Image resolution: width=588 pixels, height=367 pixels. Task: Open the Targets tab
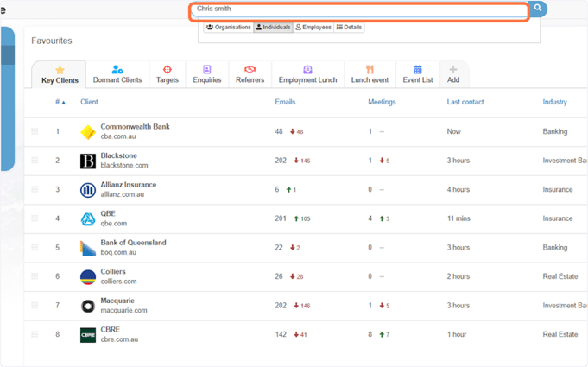168,74
